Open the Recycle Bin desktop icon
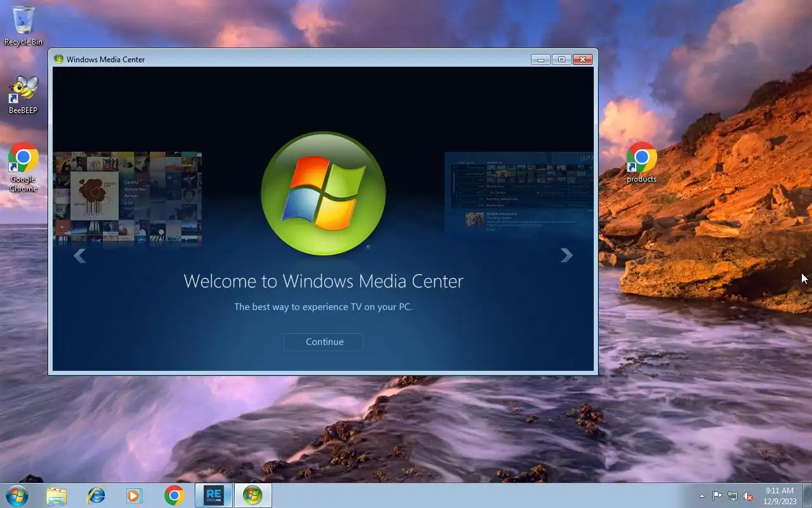This screenshot has width=812, height=508. pos(23,26)
